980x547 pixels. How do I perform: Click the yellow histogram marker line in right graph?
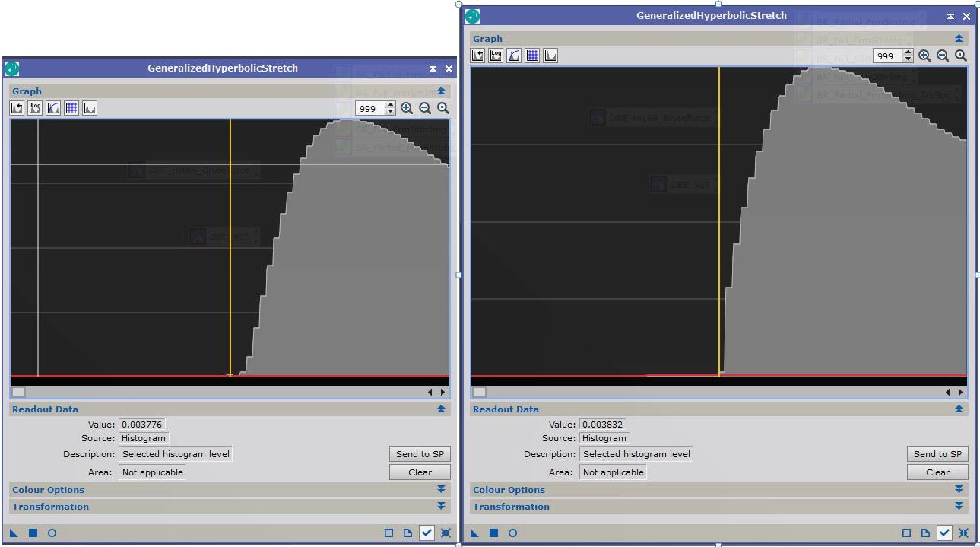click(x=719, y=221)
